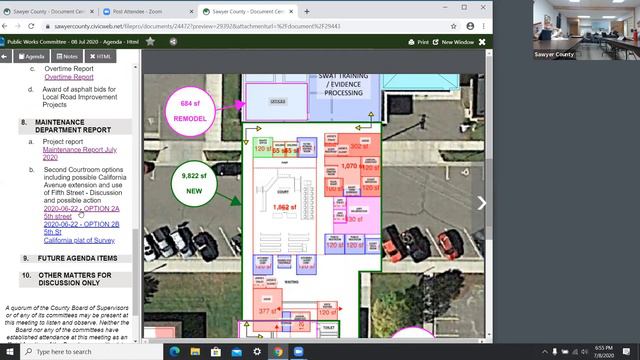Open document in New Window
The width and height of the screenshot is (640, 360).
click(453, 42)
